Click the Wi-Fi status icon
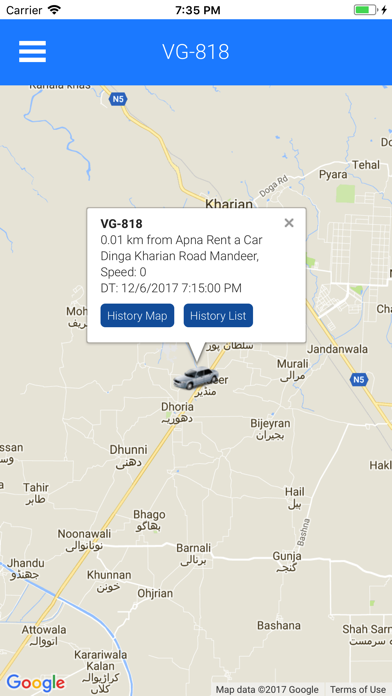 54,10
